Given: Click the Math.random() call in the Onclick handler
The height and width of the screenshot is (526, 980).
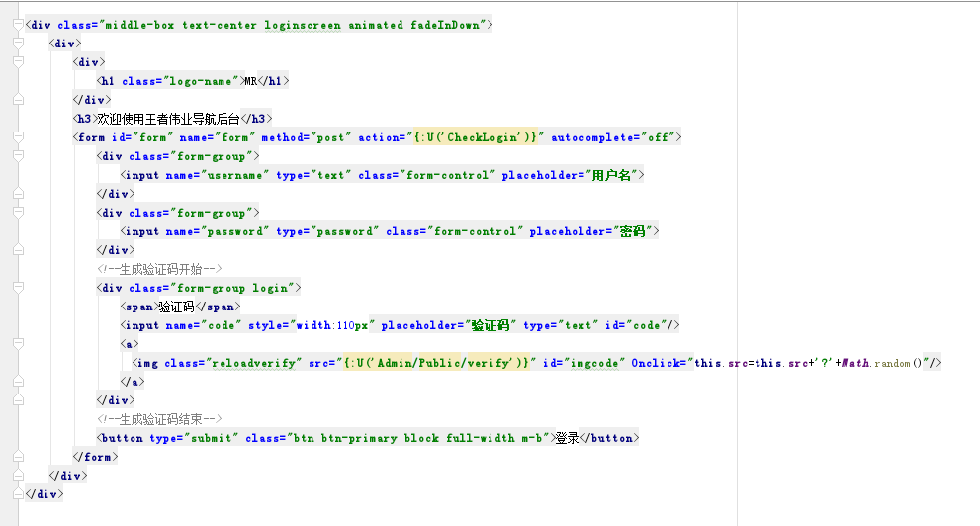Looking at the screenshot, I should coord(882,363).
